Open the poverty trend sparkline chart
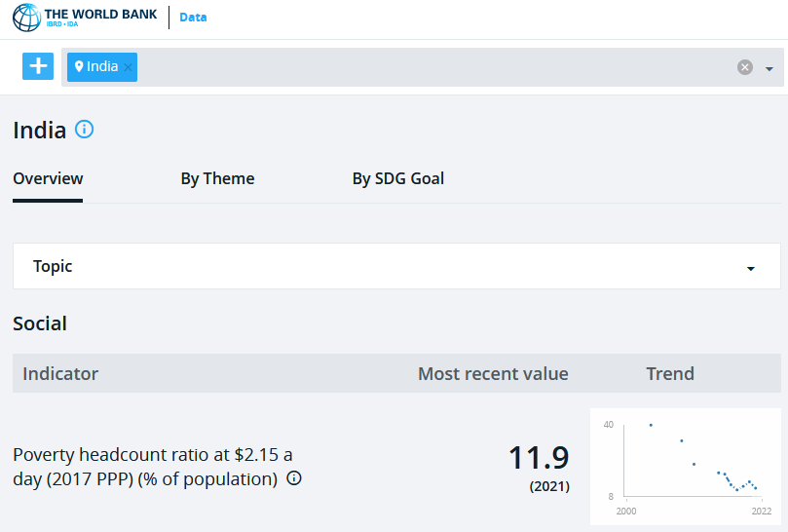The image size is (788, 532). point(686,467)
